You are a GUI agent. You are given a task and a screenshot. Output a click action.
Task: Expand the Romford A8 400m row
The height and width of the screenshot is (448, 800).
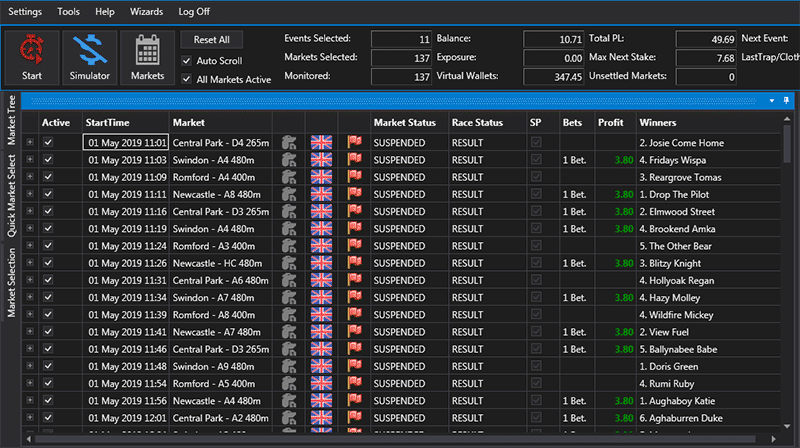[x=30, y=315]
